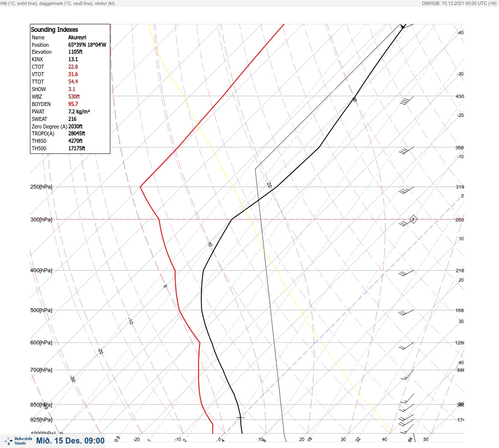Click the TROPO(A) value 28045ft

click(77, 133)
